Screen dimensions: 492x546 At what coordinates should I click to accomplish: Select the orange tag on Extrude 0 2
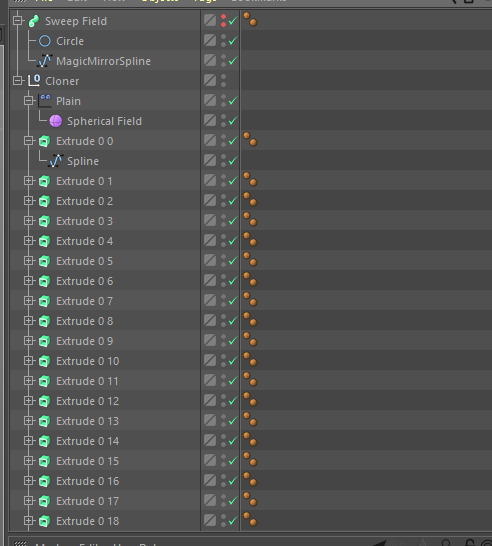[250, 199]
